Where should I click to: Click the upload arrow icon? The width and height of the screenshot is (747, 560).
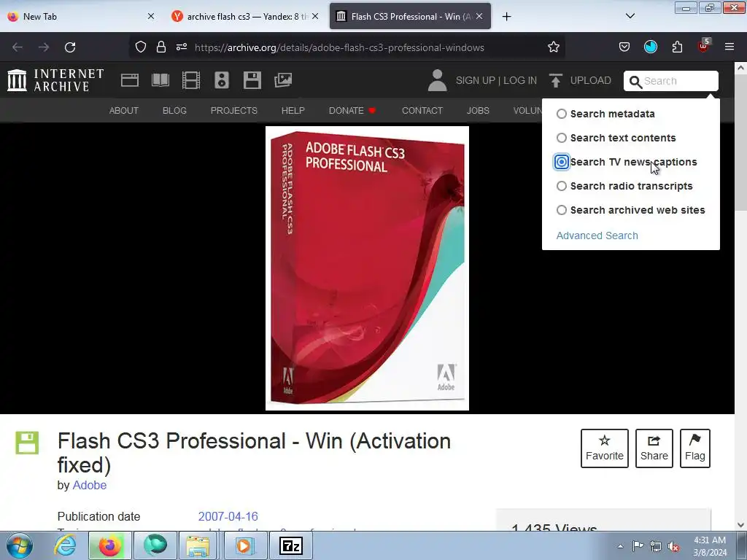[x=555, y=80]
